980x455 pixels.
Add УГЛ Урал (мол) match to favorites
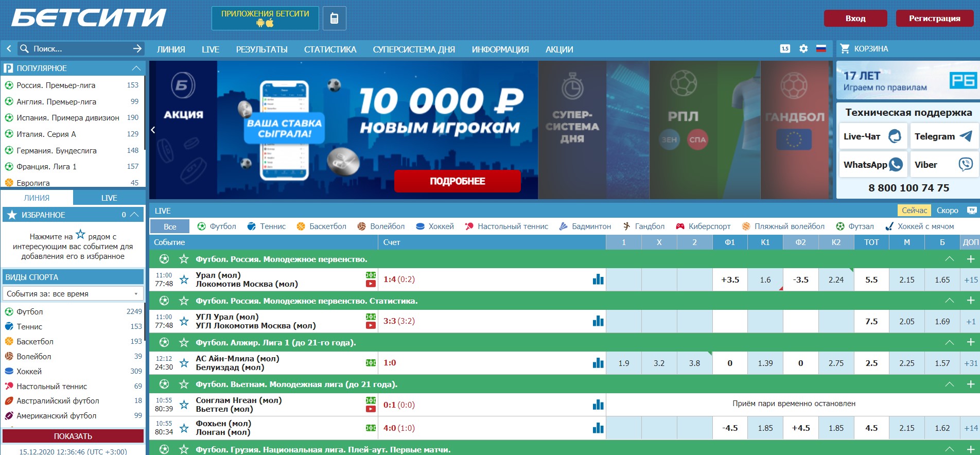pyautogui.click(x=184, y=321)
